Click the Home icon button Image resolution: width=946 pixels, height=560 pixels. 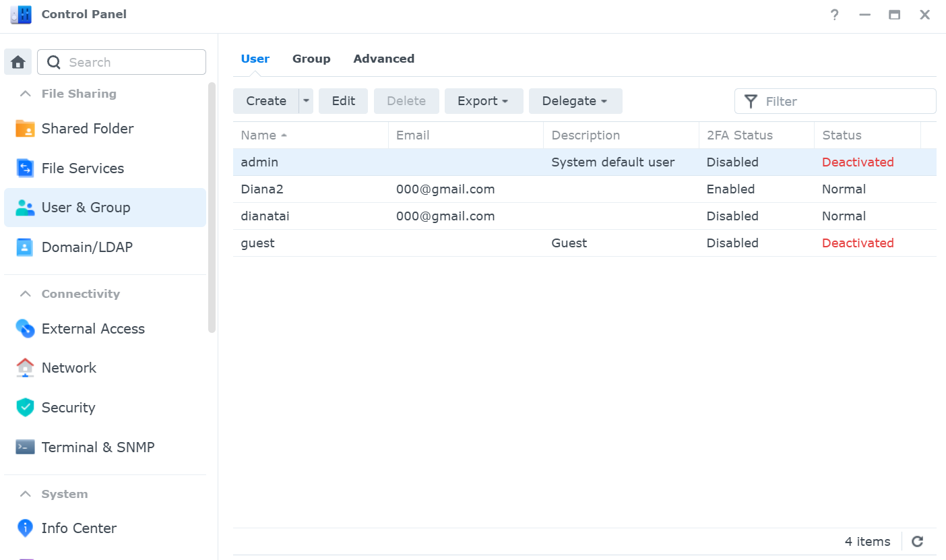pyautogui.click(x=18, y=62)
